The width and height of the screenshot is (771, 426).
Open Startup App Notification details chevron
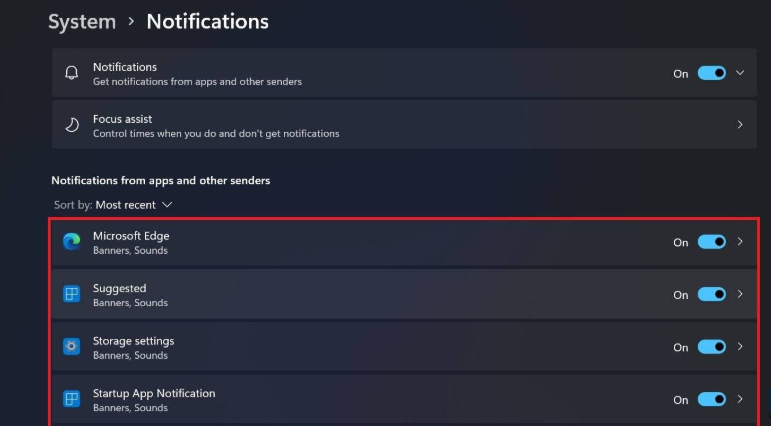click(x=740, y=400)
